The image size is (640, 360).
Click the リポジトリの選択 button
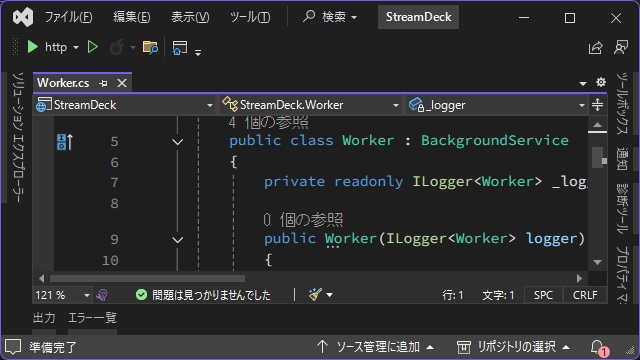click(x=513, y=347)
